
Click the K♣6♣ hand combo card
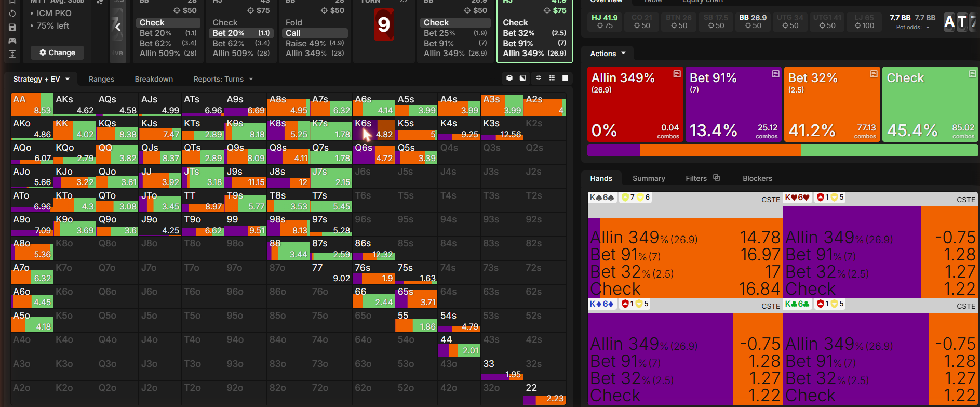coord(881,351)
